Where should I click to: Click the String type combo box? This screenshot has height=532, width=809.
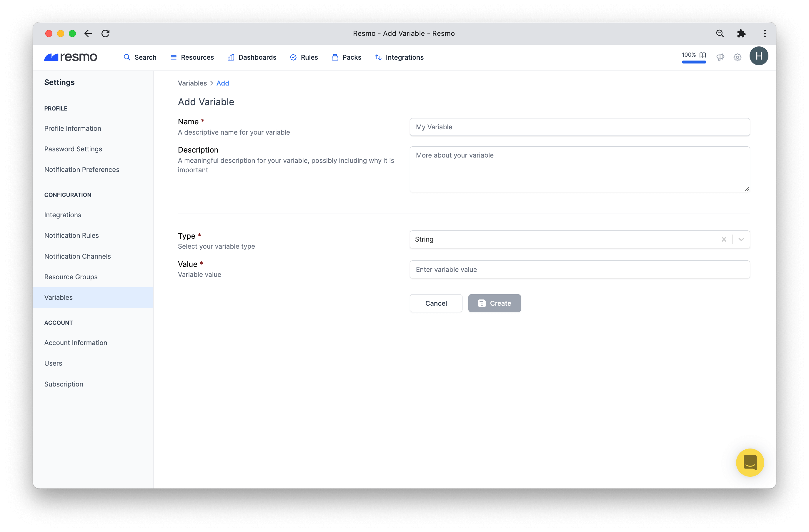[580, 239]
